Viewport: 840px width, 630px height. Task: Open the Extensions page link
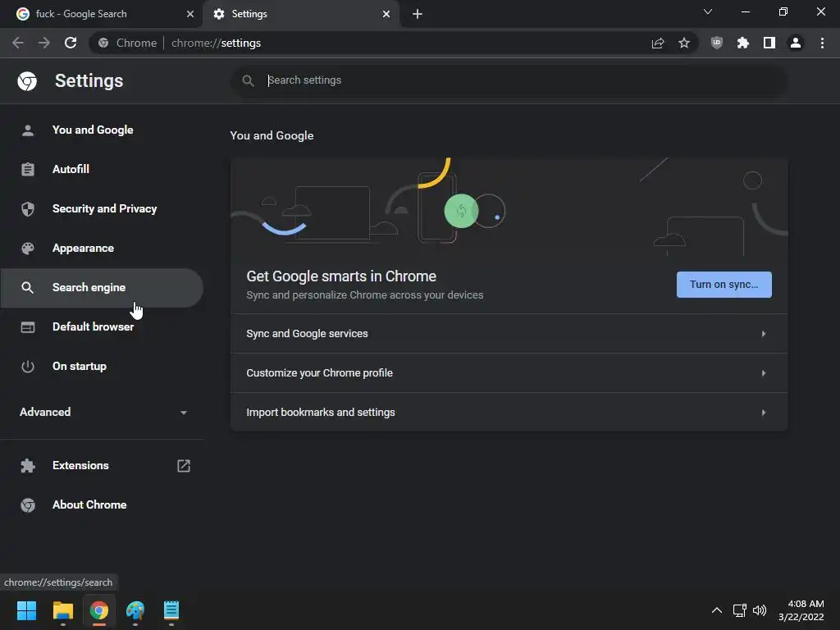(102, 466)
